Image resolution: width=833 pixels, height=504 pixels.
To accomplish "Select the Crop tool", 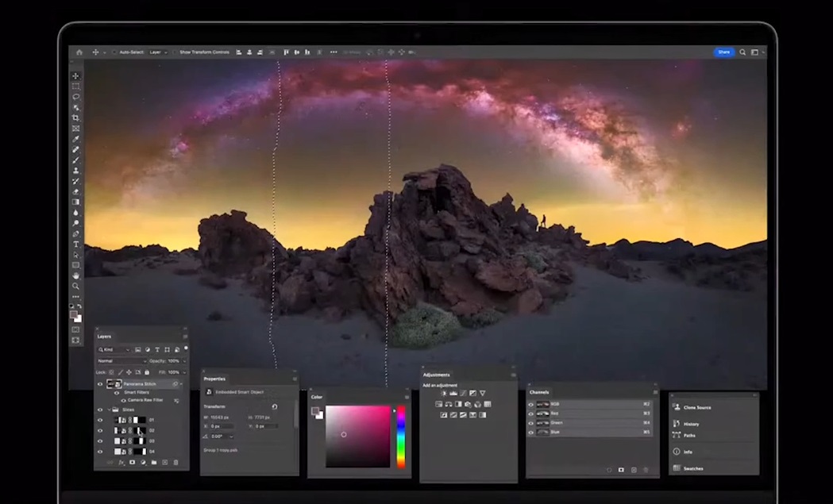I will click(76, 118).
